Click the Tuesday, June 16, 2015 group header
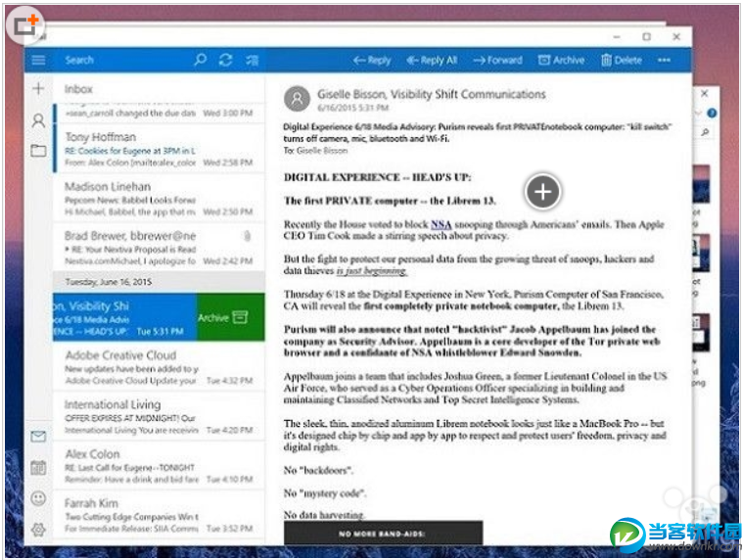The height and width of the screenshot is (560, 743). (x=159, y=282)
